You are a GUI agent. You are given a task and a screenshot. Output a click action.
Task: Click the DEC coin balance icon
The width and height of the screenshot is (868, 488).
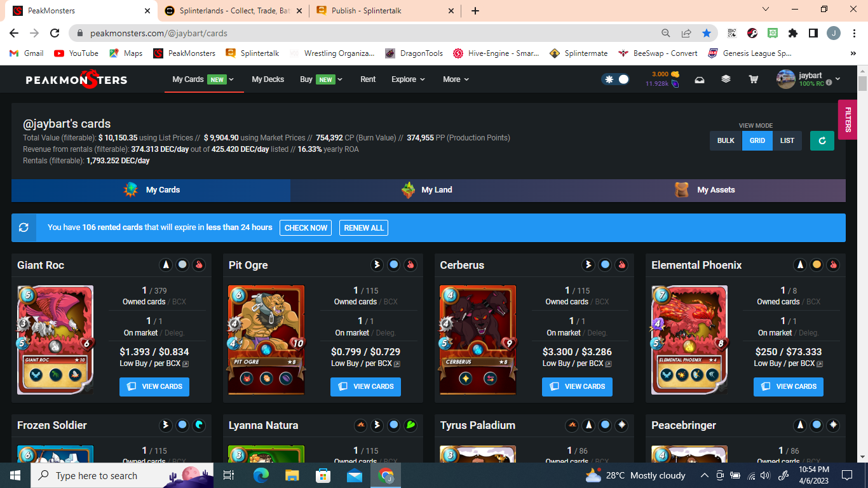675,74
